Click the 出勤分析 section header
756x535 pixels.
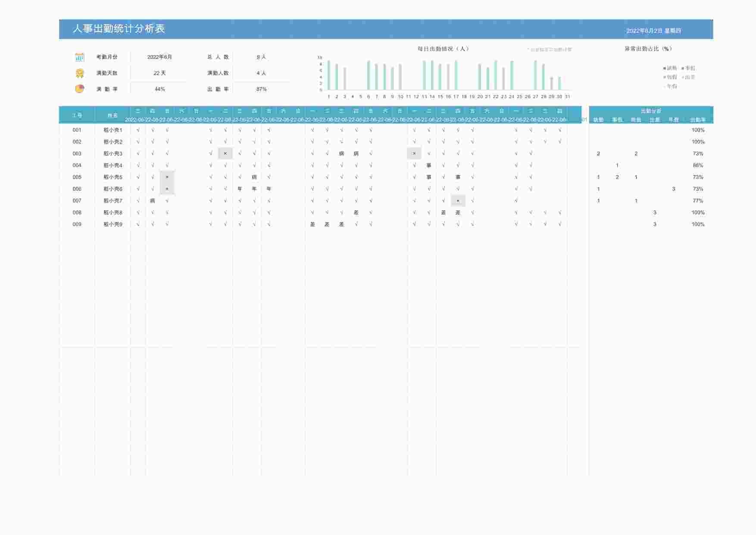pyautogui.click(x=651, y=111)
